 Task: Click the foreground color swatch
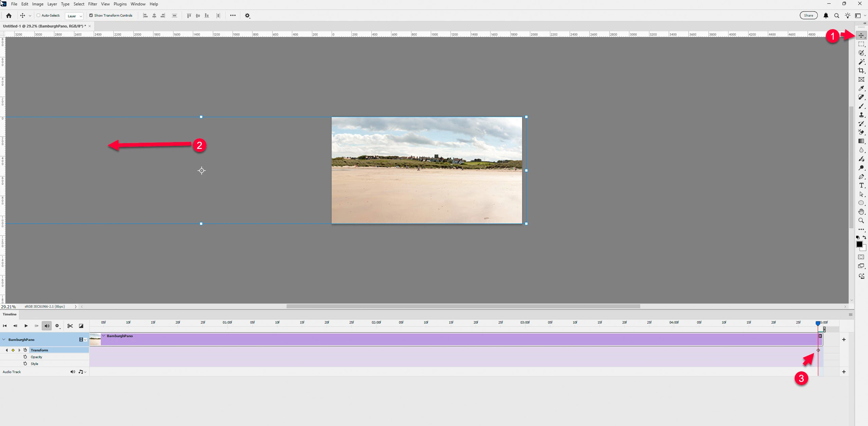point(859,244)
